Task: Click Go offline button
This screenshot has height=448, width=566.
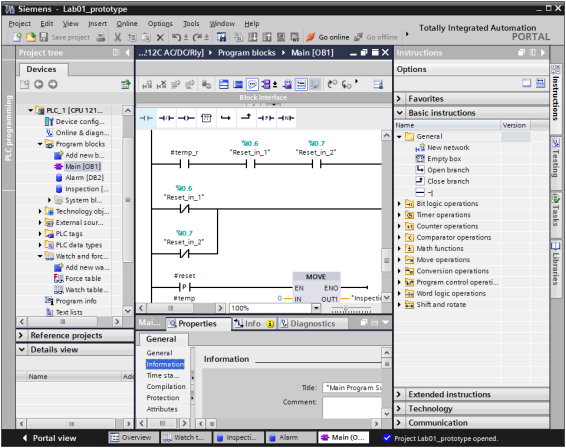Action: tap(376, 37)
